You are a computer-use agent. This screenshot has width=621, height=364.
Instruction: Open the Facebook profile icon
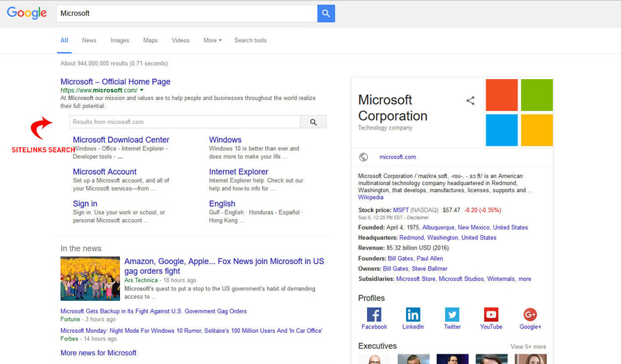[374, 315]
